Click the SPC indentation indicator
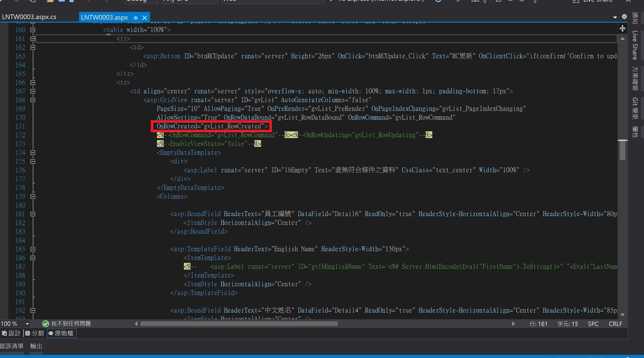Viewport: 644px width, 358px height. coord(593,324)
